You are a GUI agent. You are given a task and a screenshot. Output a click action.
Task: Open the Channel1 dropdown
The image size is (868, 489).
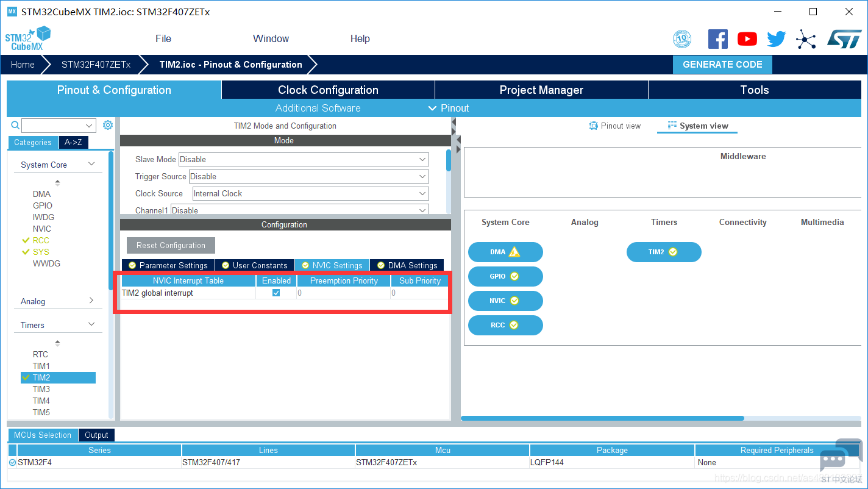click(299, 210)
